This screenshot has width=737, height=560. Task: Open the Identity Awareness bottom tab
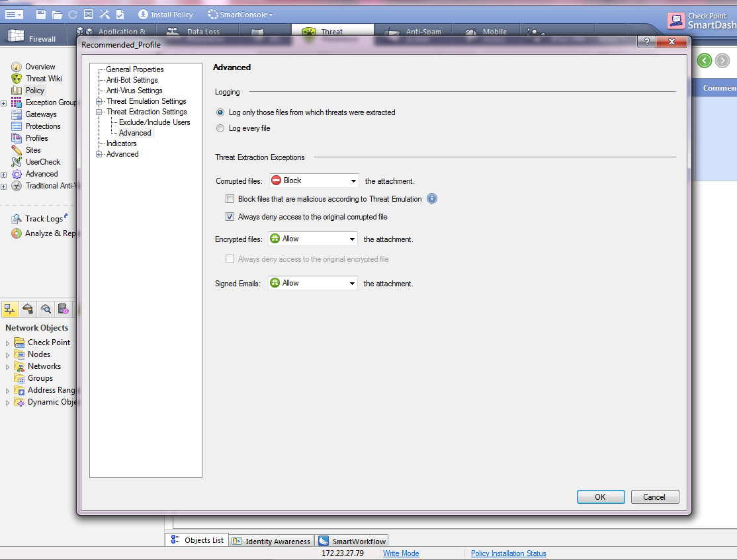tap(271, 541)
